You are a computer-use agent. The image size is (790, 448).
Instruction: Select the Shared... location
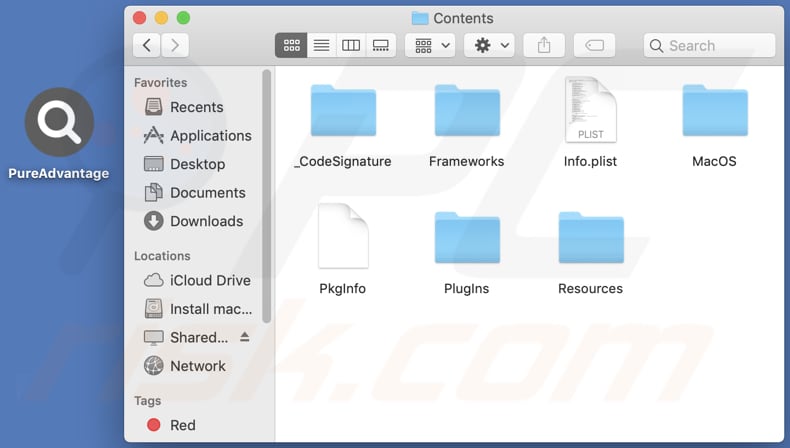click(186, 337)
